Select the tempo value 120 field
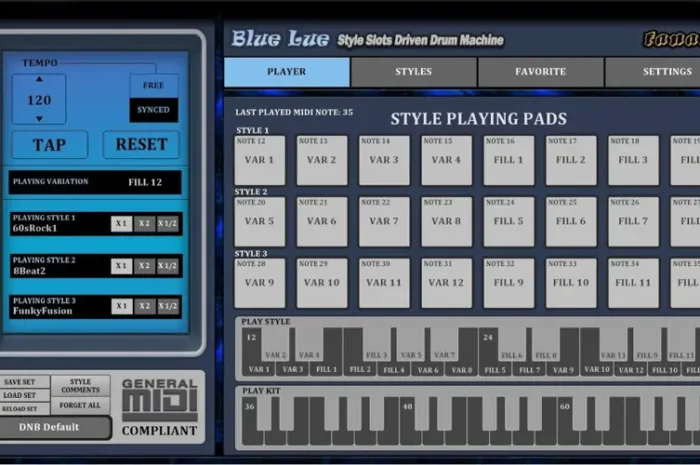Screen dimensions: 700x465 39,100
